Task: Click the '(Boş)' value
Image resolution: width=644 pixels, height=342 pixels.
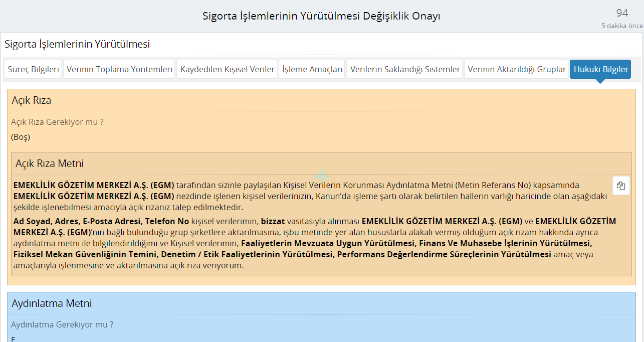Action: pos(21,137)
